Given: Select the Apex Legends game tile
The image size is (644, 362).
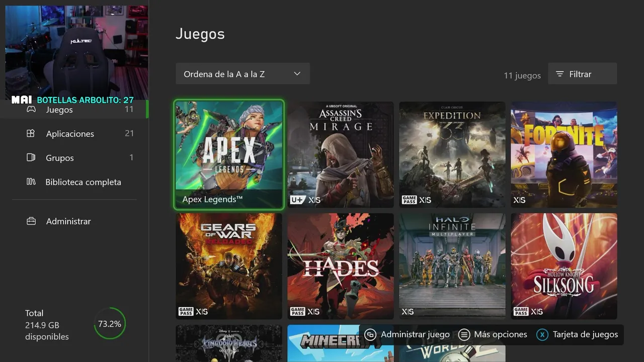Looking at the screenshot, I should [x=229, y=154].
